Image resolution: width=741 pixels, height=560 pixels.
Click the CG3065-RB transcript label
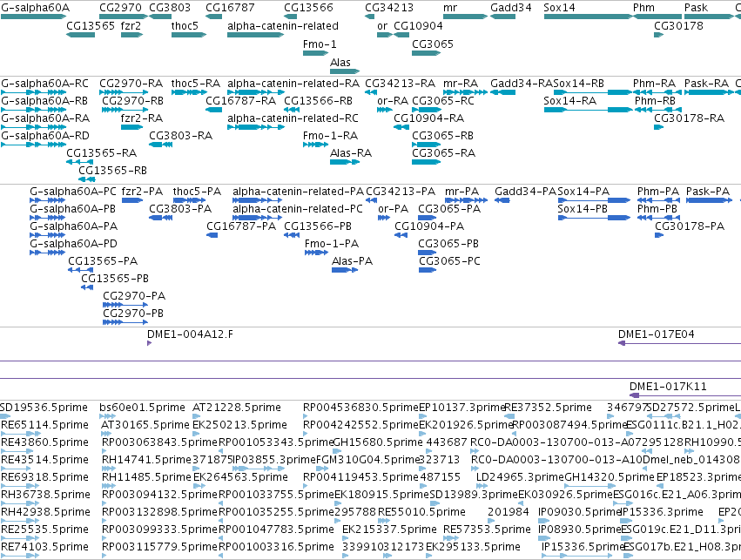coord(443,136)
